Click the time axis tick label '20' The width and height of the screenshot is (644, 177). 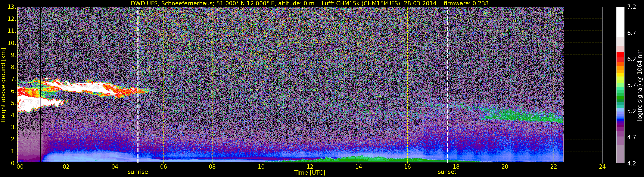505,167
